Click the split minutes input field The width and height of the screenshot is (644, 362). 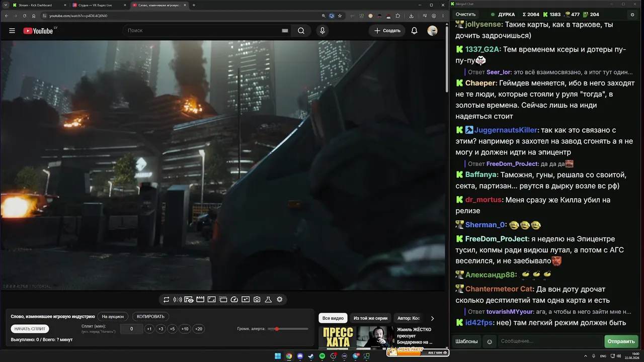(131, 329)
